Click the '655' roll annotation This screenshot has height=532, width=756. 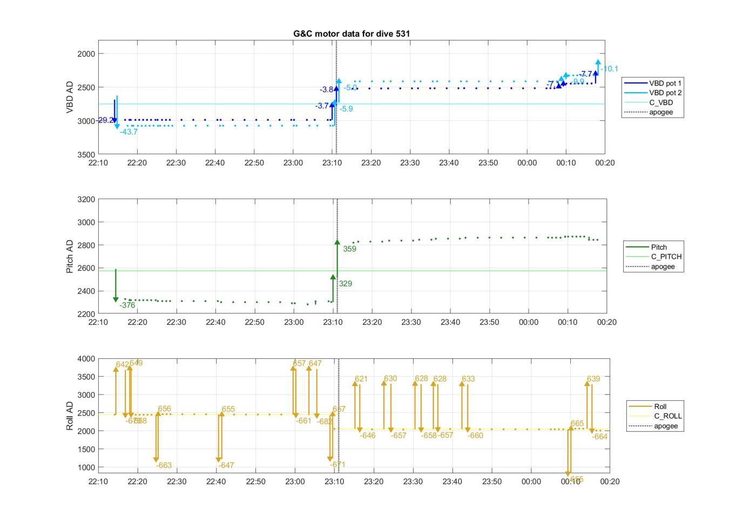click(228, 409)
